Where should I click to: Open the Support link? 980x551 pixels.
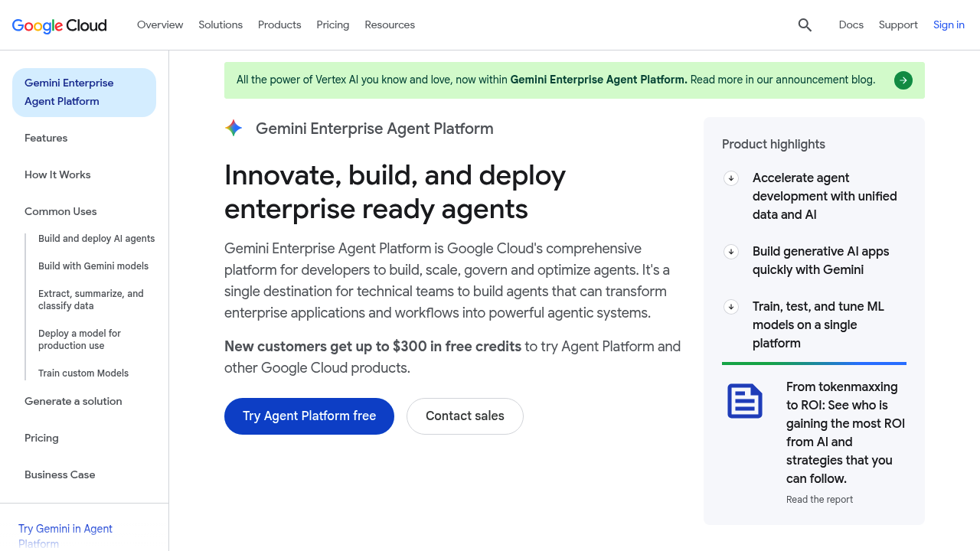(898, 25)
